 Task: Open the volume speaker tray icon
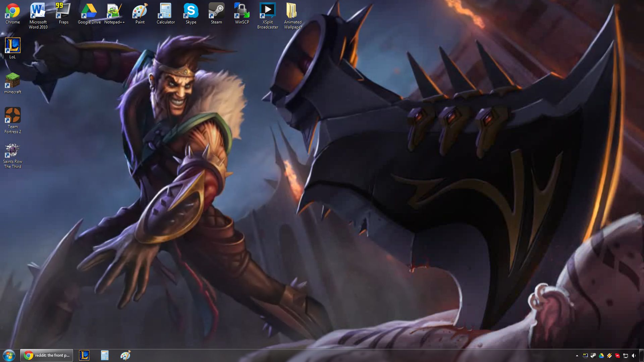tap(634, 356)
